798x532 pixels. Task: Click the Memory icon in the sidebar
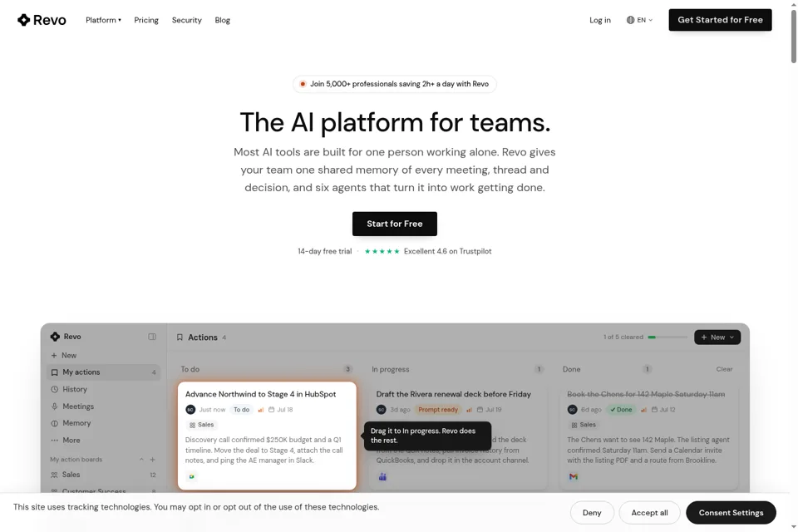[x=55, y=423]
